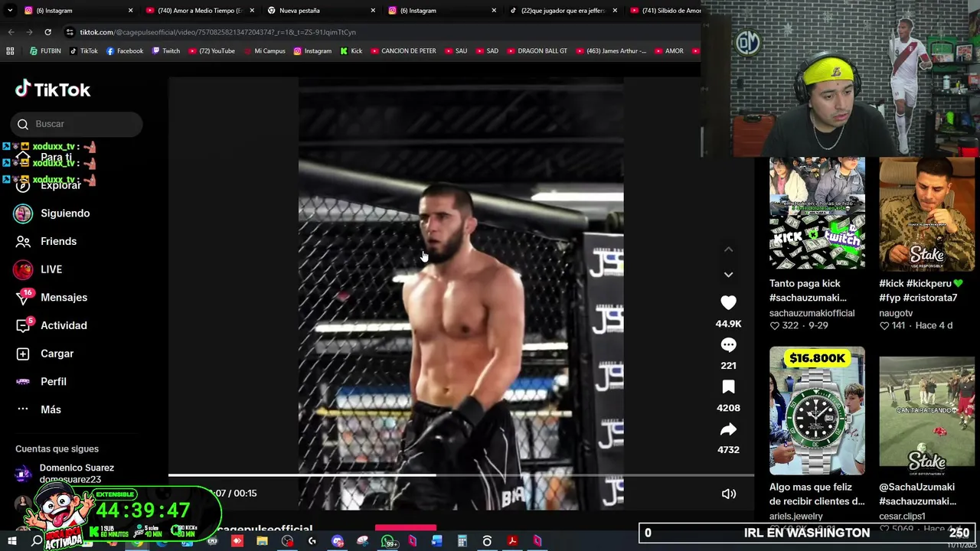This screenshot has height=551, width=980.
Task: Open comments on the video
Action: click(728, 345)
